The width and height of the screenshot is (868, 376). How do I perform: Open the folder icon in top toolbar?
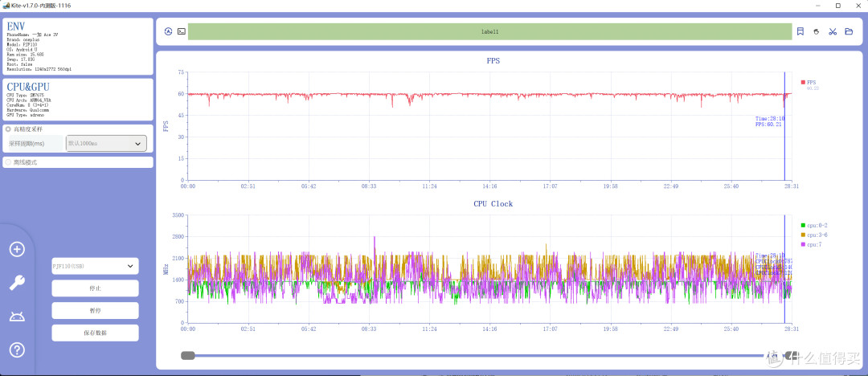coord(849,31)
